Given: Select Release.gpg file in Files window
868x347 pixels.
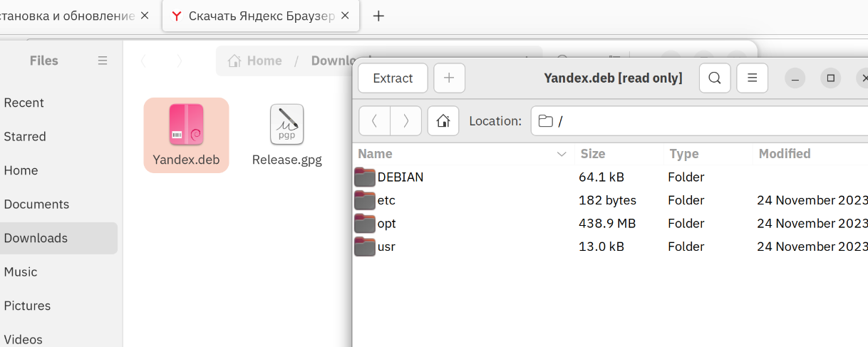Looking at the screenshot, I should [287, 135].
